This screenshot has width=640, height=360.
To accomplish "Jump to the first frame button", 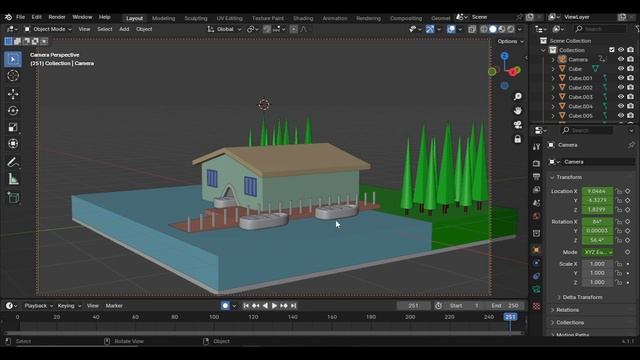I will point(246,306).
